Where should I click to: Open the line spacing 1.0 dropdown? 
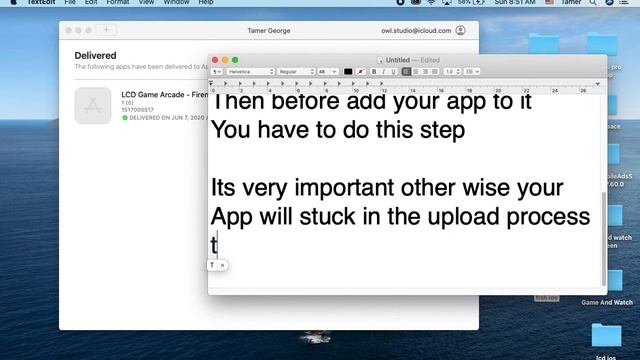point(452,72)
